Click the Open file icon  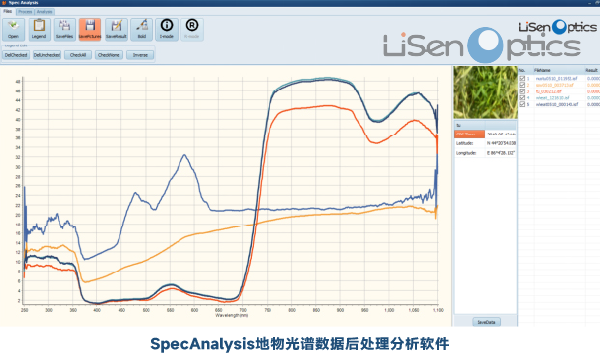13,29
